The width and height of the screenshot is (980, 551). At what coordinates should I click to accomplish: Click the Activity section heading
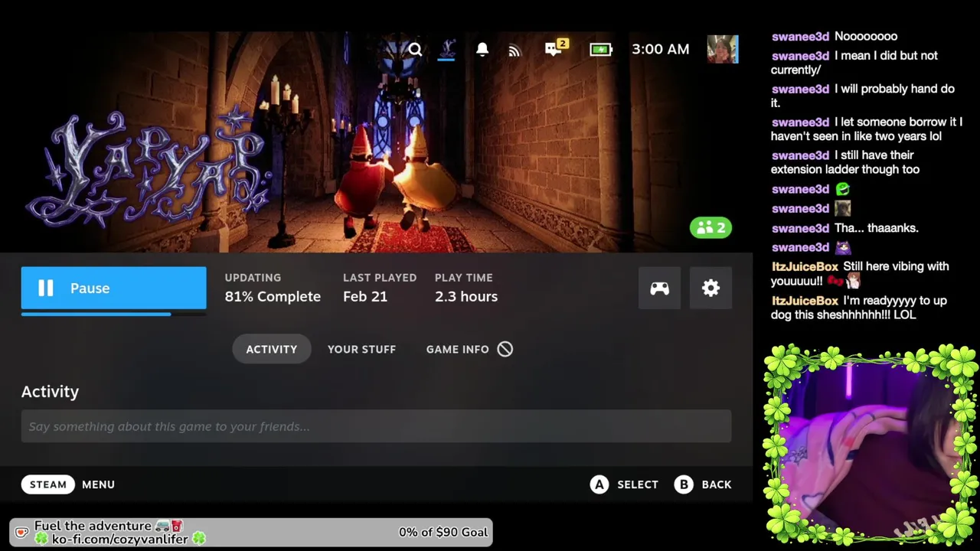(50, 391)
